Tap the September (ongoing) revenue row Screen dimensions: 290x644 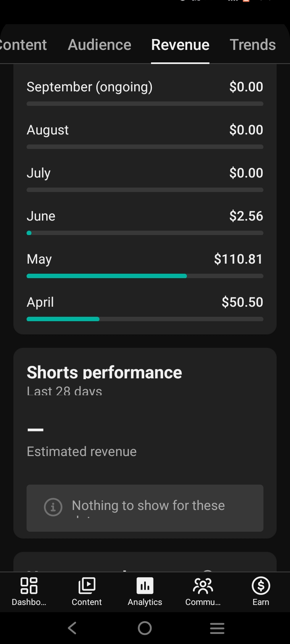click(145, 93)
